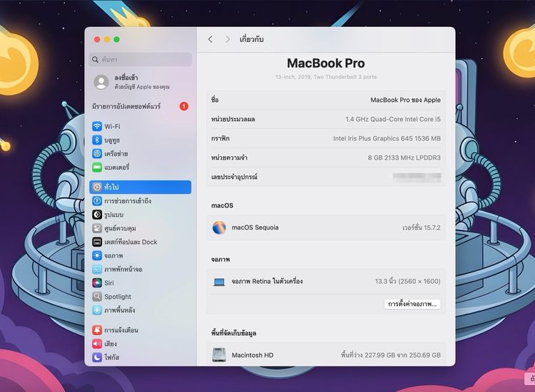The height and width of the screenshot is (392, 535).
Task: Click the 'เกี่ยวกับ' page title
Action: 252,39
